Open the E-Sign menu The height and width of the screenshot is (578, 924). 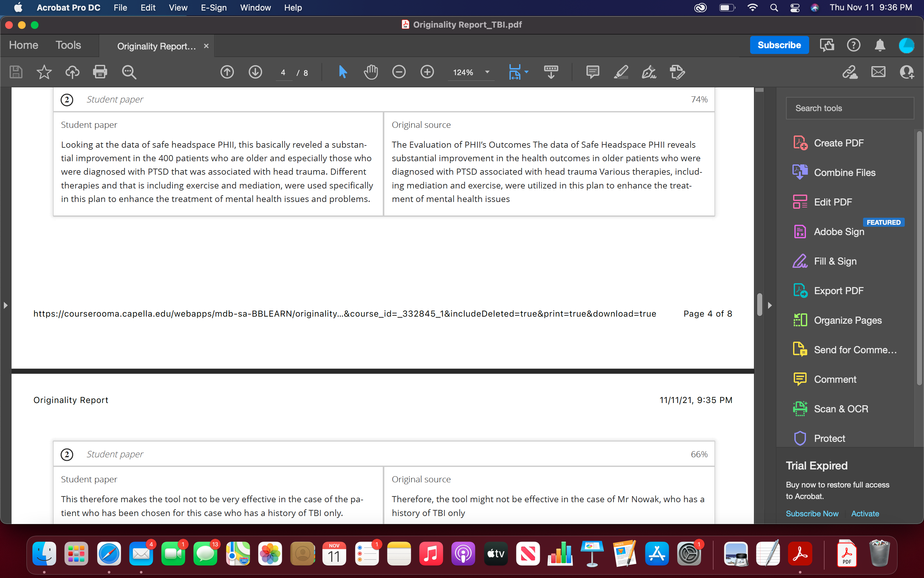(x=213, y=8)
